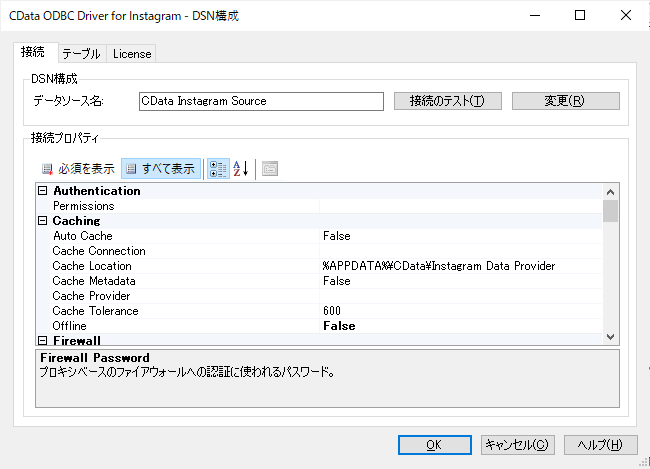Collapse the Authentication category
The image size is (650, 469).
[x=42, y=191]
